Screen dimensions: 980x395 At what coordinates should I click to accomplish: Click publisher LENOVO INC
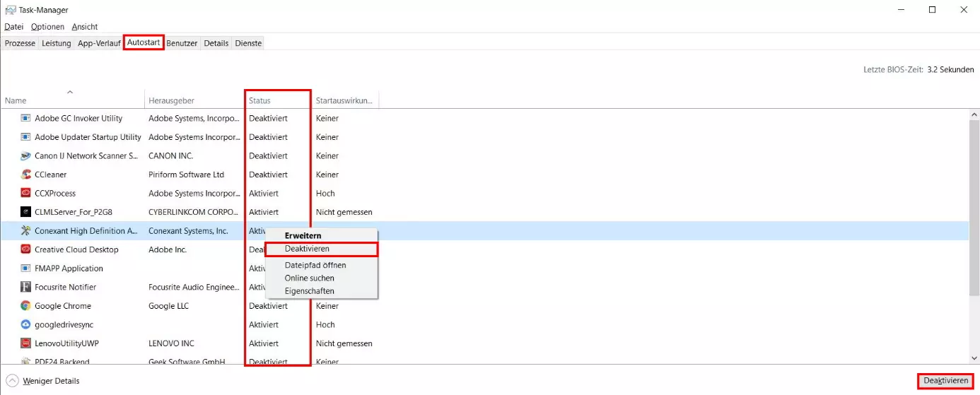coord(171,343)
